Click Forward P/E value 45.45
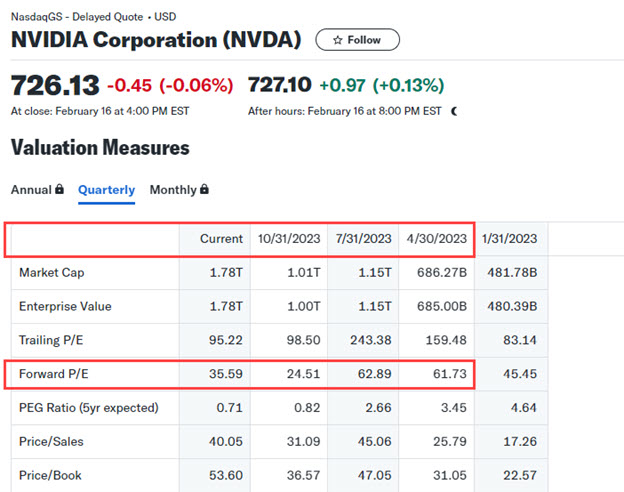624x492 pixels. click(520, 374)
